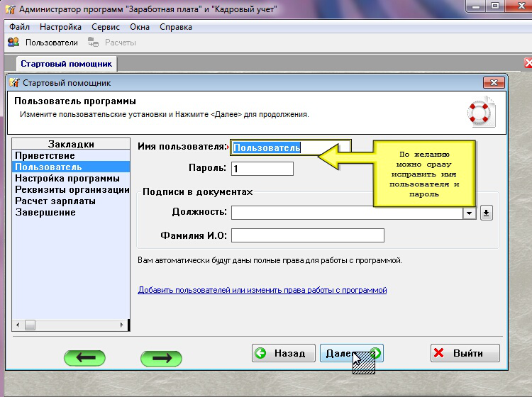Click the Далее button
This screenshot has height=397, width=532.
click(352, 353)
